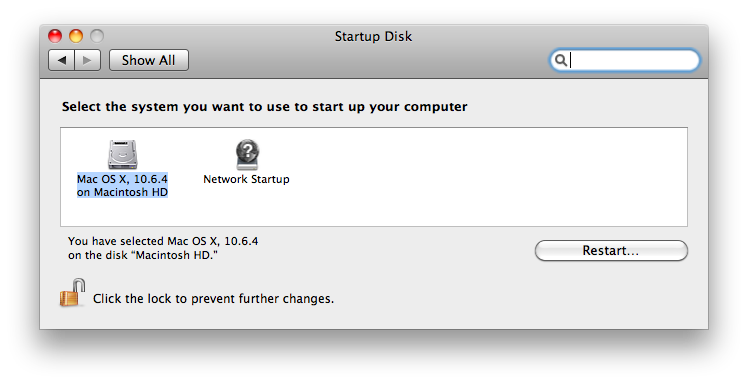The height and width of the screenshot is (384, 748).
Task: Click the magnifying glass in search box
Action: [x=561, y=60]
